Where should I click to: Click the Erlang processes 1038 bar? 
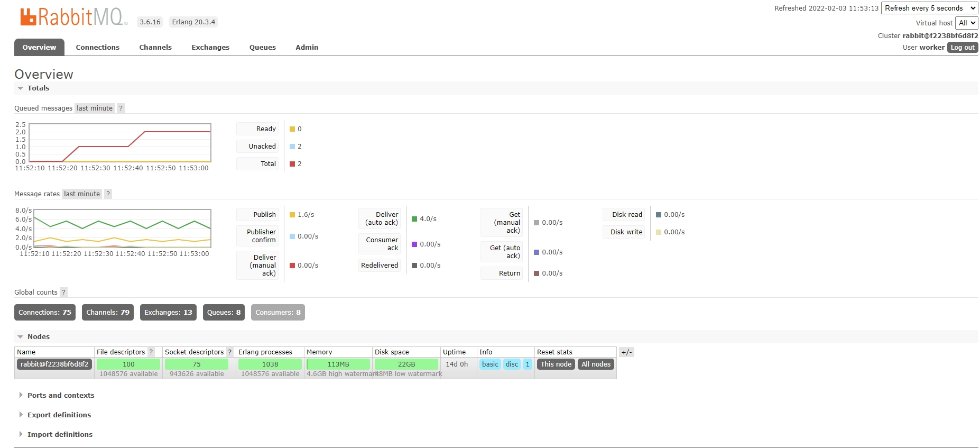click(x=270, y=364)
